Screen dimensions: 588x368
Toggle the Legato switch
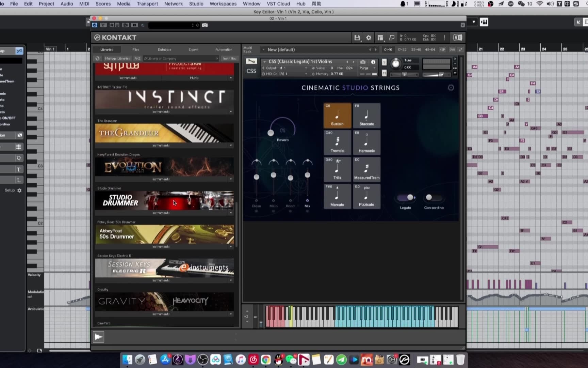tap(406, 197)
